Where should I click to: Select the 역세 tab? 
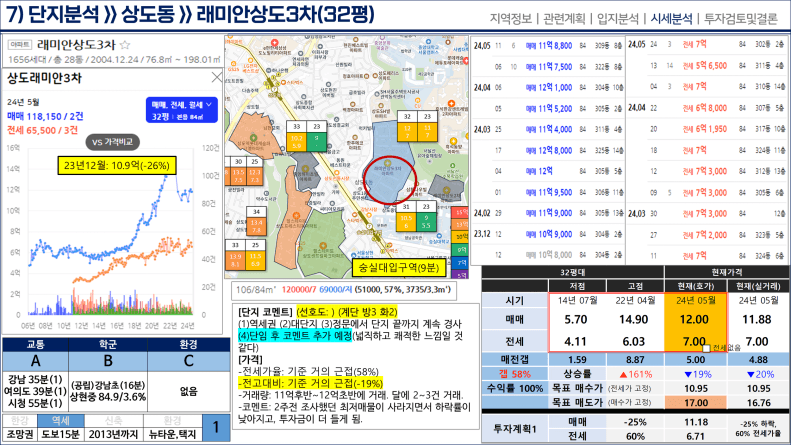point(61,420)
